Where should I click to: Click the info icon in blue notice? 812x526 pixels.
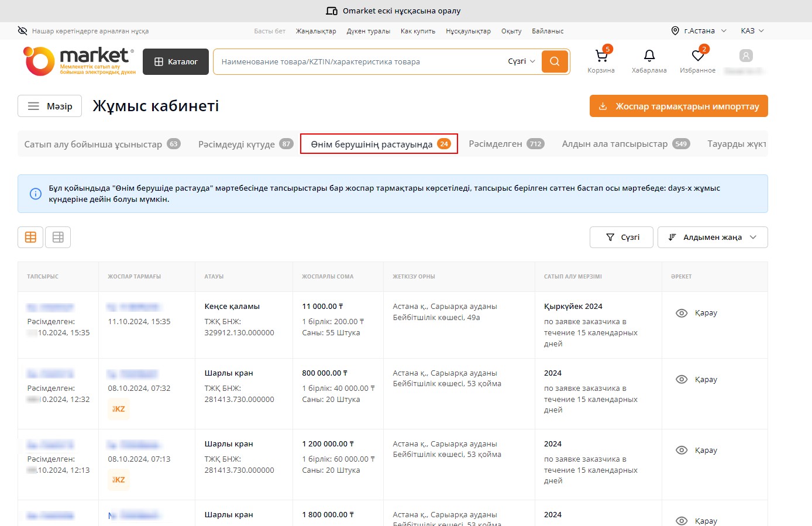36,194
